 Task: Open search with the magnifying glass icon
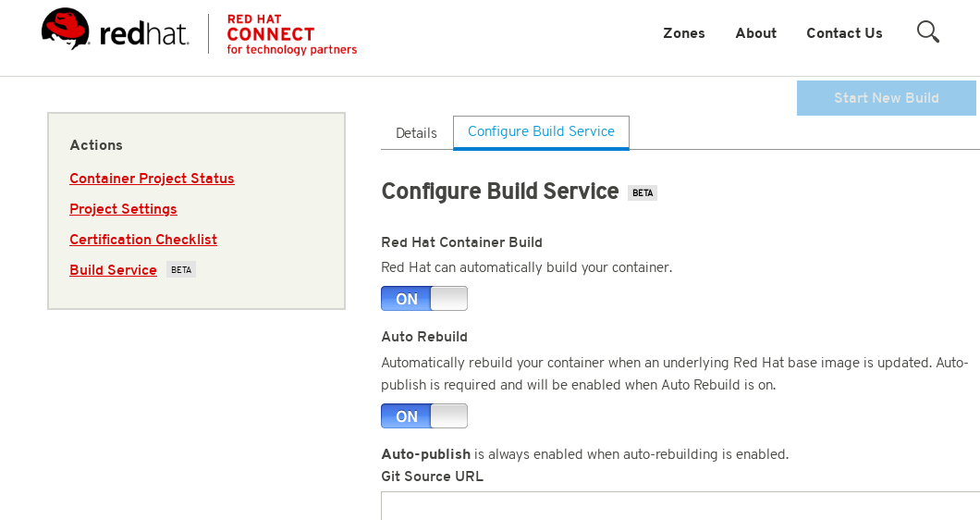[x=927, y=32]
